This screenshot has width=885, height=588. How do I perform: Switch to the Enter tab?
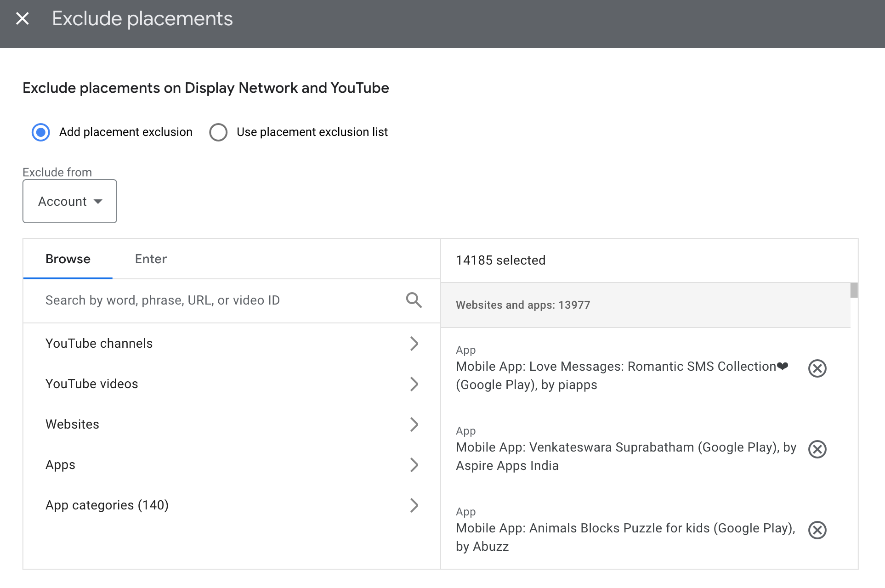point(150,259)
